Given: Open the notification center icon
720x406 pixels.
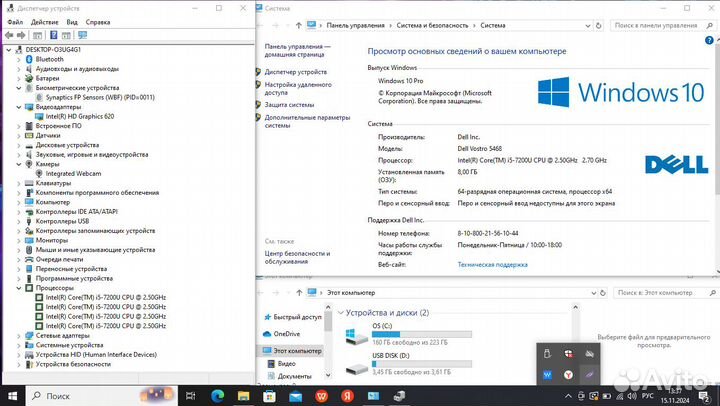Looking at the screenshot, I should tap(704, 396).
